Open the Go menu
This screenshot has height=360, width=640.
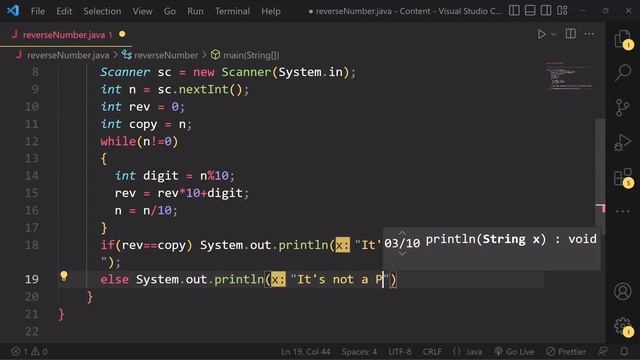[x=170, y=11]
